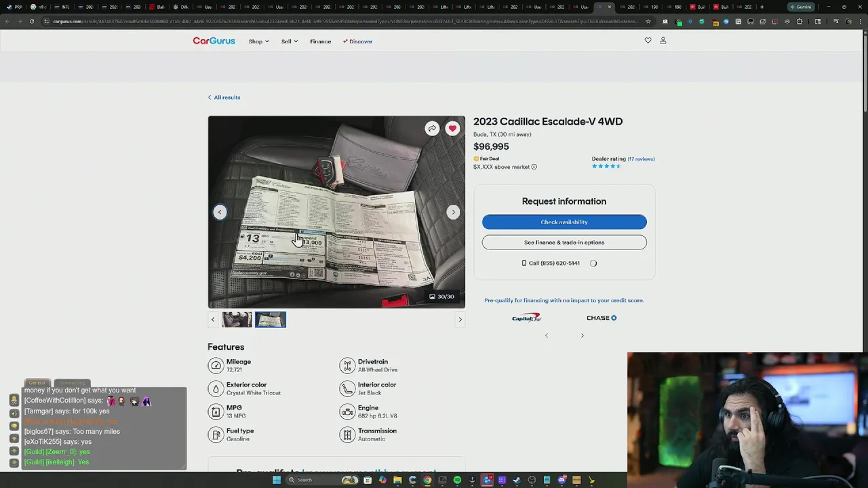The image size is (868, 488).
Task: Open the Sell dropdown menu
Action: pos(290,41)
